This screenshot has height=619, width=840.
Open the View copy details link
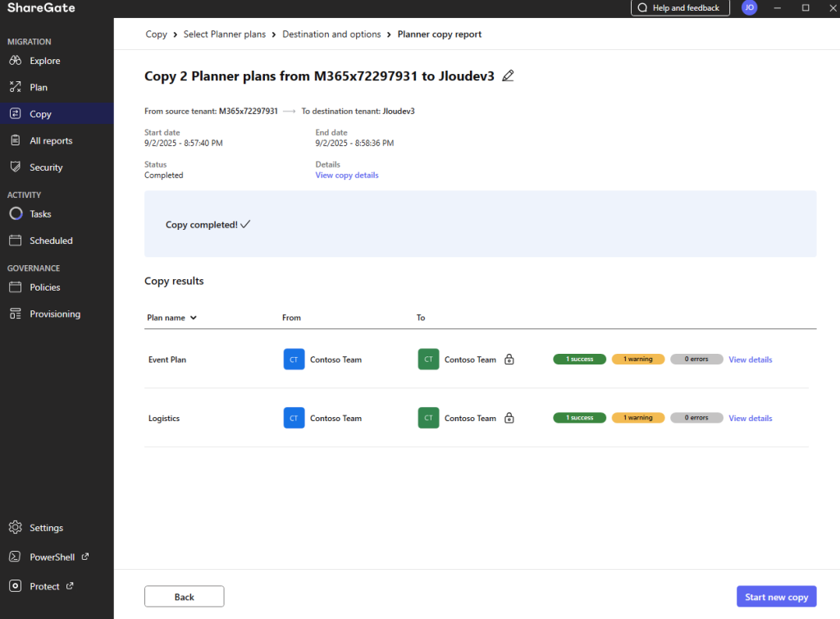347,175
